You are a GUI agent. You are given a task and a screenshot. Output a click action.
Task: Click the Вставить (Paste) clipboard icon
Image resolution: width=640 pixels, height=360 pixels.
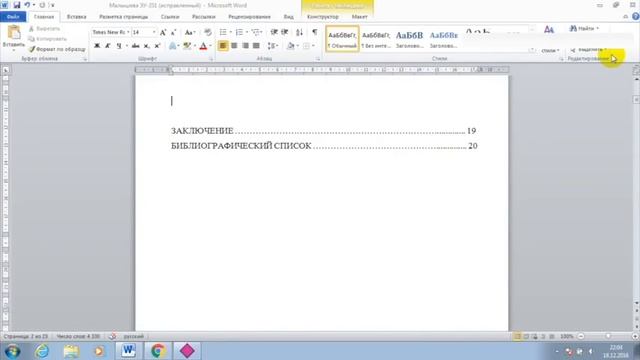pyautogui.click(x=14, y=33)
